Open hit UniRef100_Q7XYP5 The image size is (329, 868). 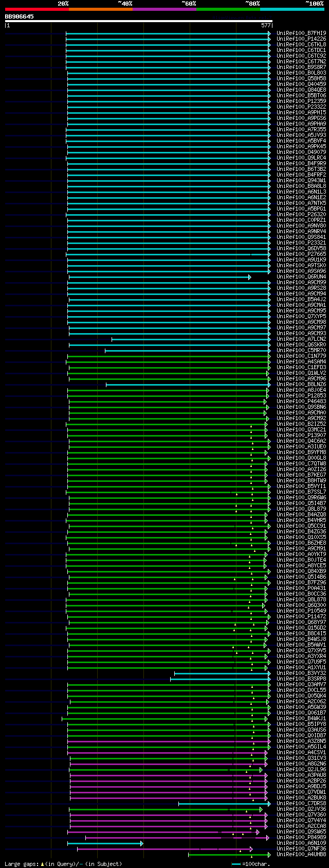point(301,316)
